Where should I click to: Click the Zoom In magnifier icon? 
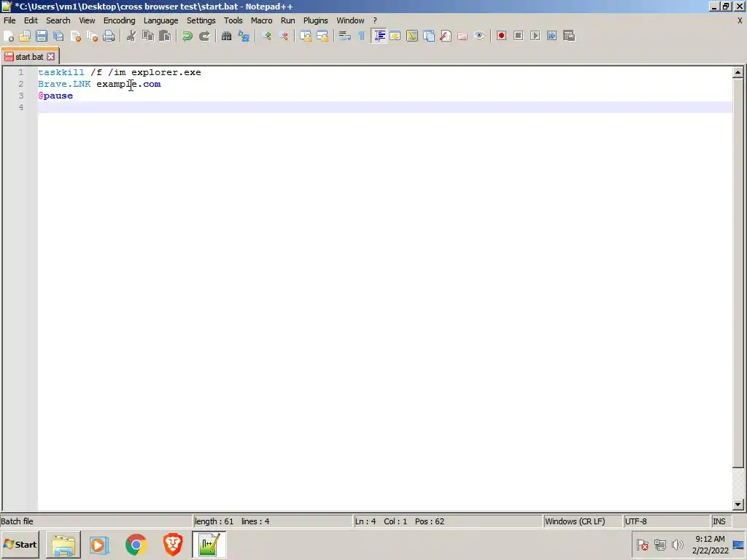point(266,36)
